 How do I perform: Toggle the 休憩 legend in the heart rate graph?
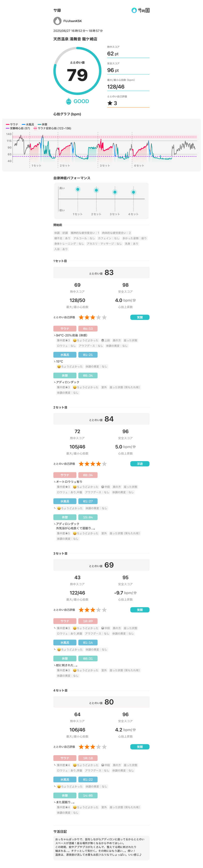[42, 124]
